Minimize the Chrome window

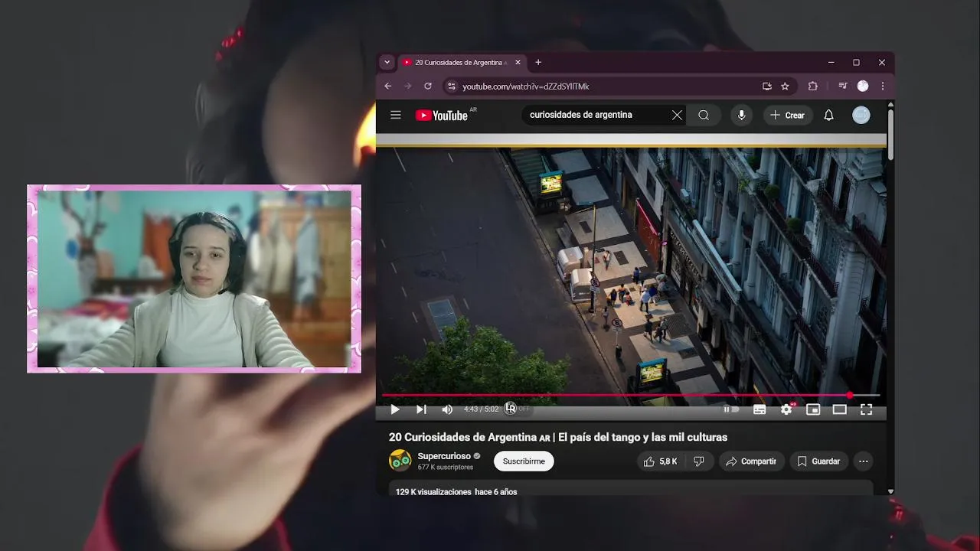click(831, 63)
